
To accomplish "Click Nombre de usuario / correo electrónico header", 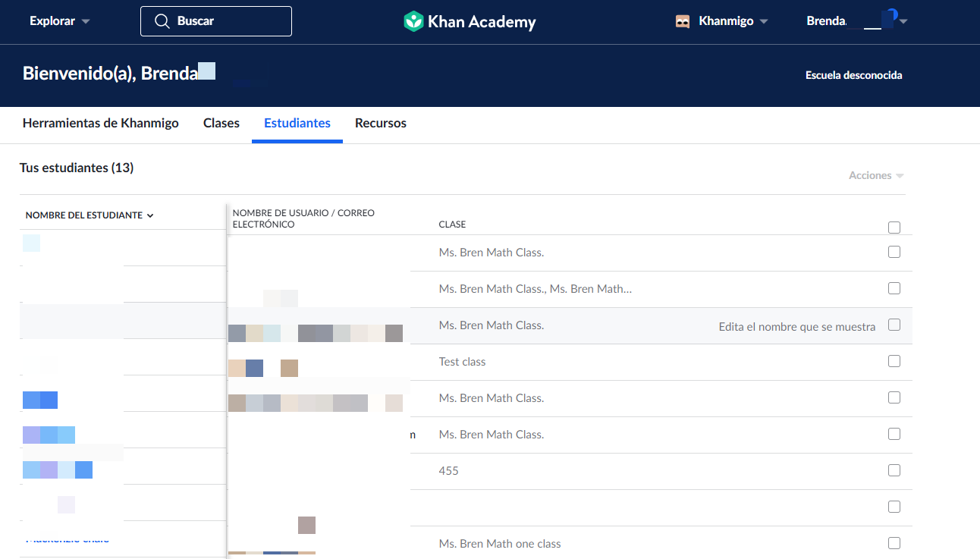I will 303,218.
